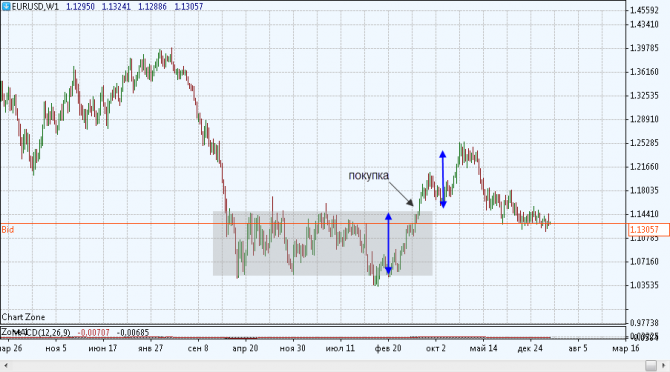Click the EURUSD chart icon in the title
The width and height of the screenshot is (670, 372).
(6, 6)
